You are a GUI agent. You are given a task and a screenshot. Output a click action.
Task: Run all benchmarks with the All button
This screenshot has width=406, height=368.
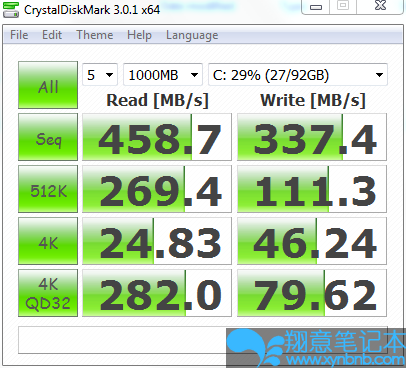[48, 85]
